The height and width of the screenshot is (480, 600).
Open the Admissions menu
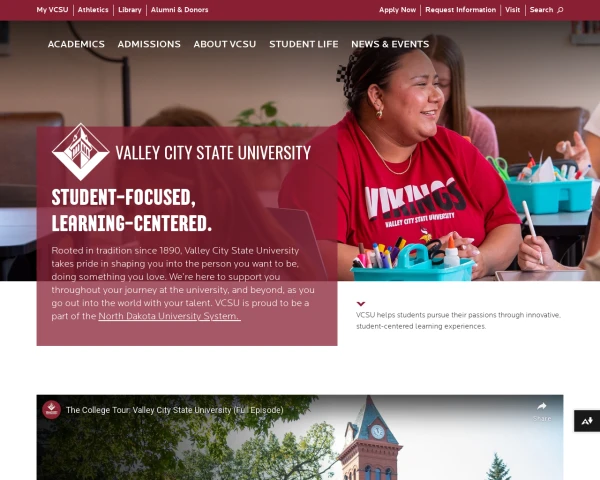point(149,44)
